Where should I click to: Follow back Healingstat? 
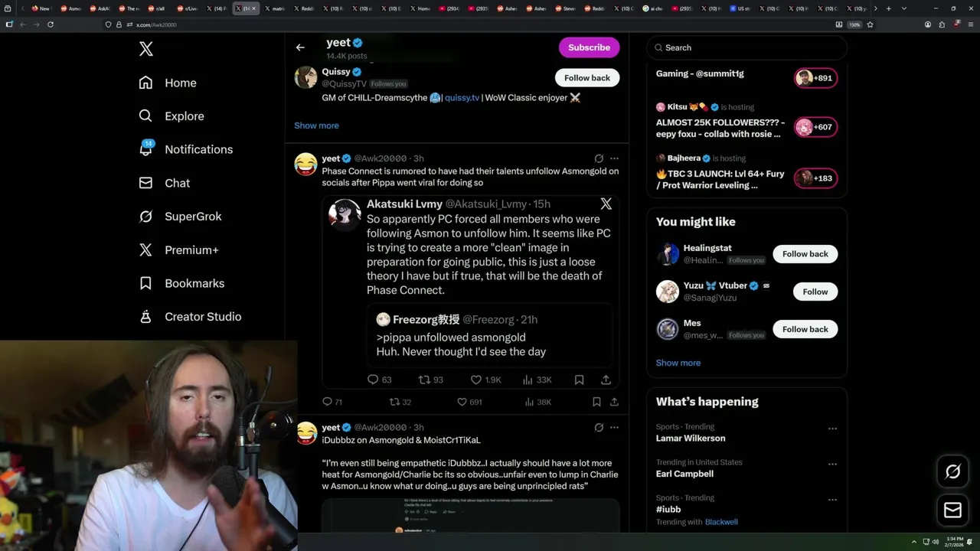click(805, 254)
